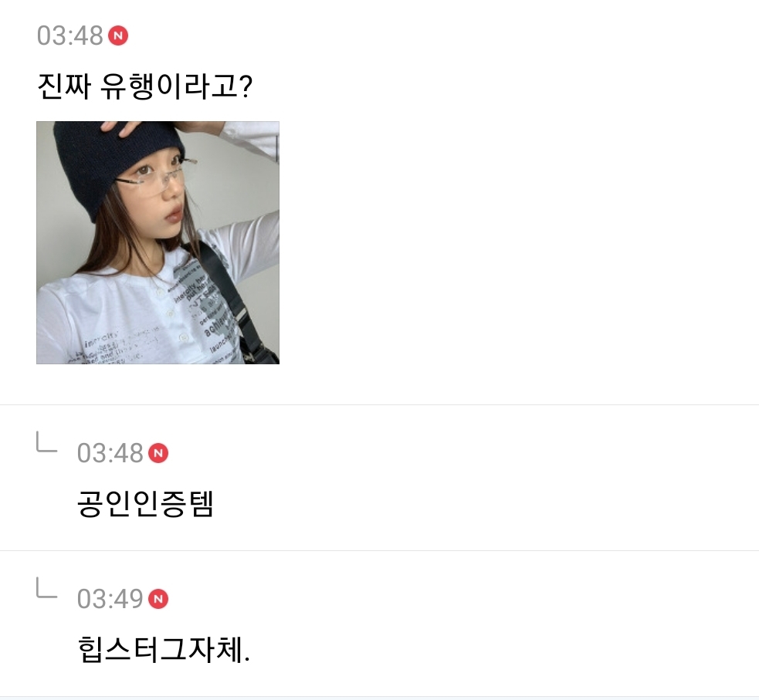Click the N badge on the 공인인증템 reply
Screen dimensions: 759x700
coord(158,453)
